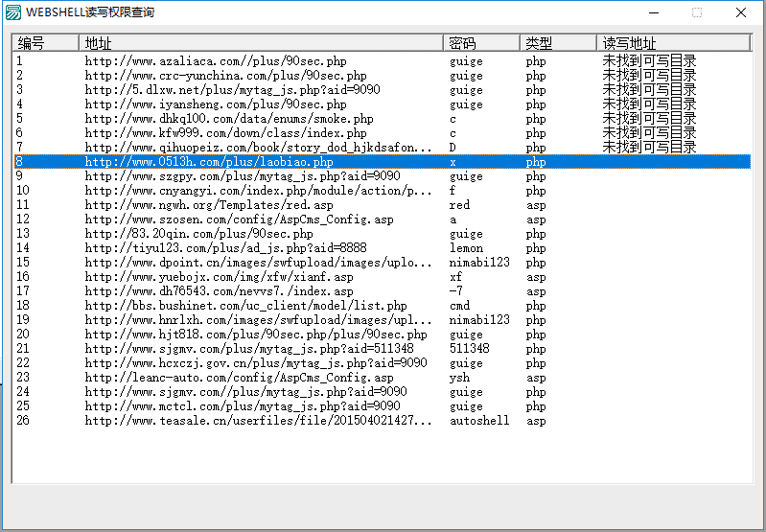This screenshot has height=532, width=766.
Task: Maximize the window
Action: (x=697, y=12)
